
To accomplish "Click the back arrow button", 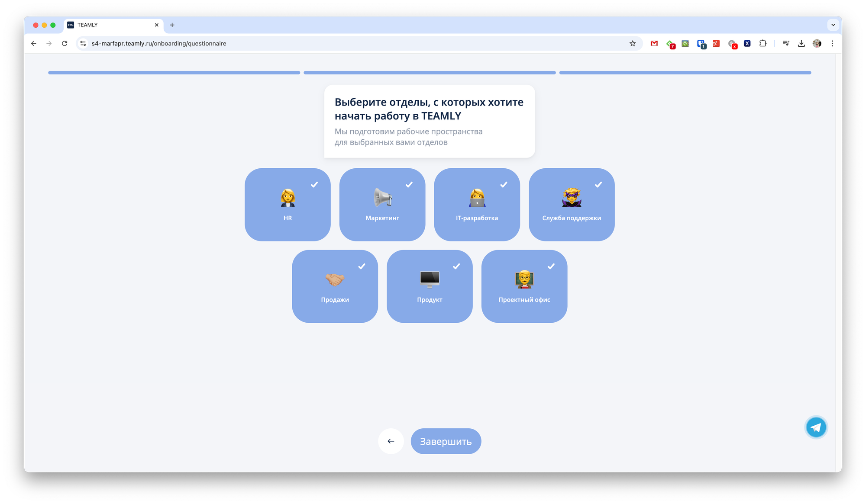I will coord(391,441).
